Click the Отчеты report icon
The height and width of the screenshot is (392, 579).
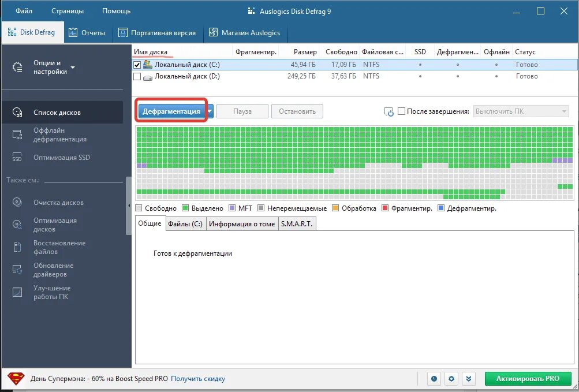(73, 32)
